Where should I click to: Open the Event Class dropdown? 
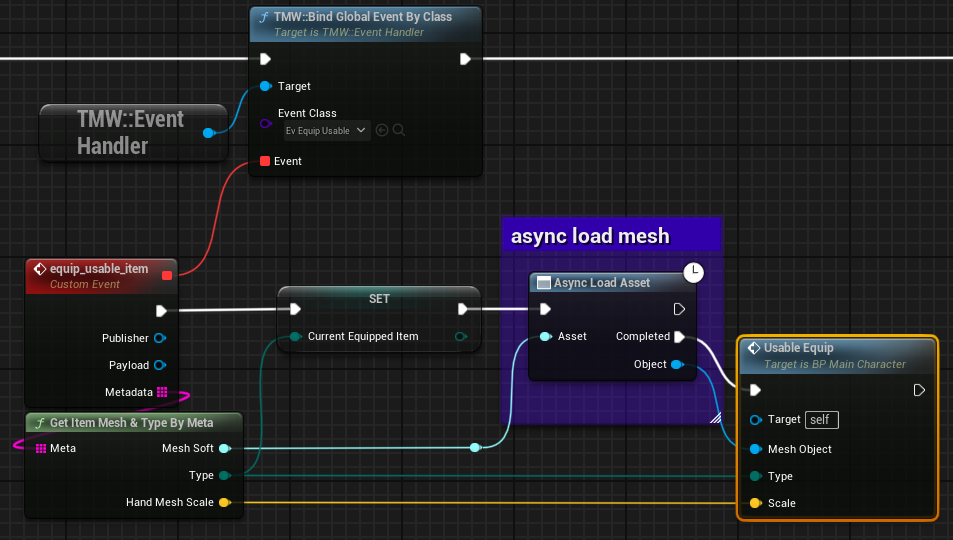pyautogui.click(x=326, y=130)
